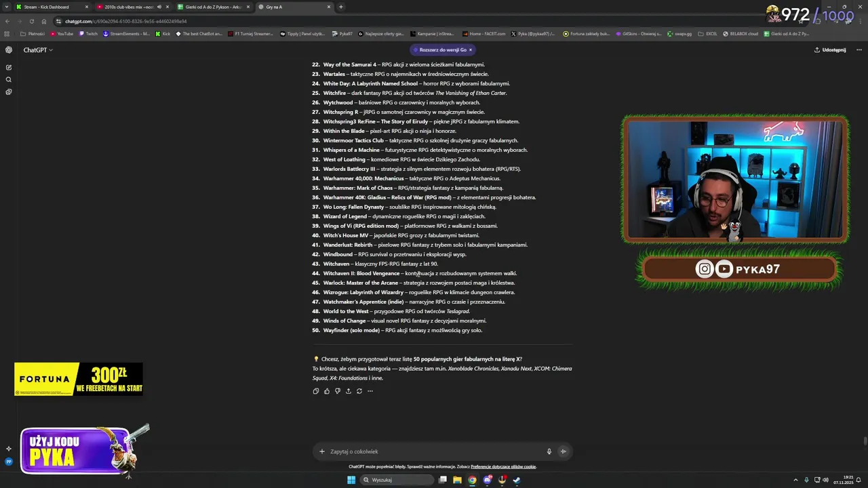Image resolution: width=868 pixels, height=488 pixels.
Task: Open the Windows Start menu
Action: (x=351, y=480)
